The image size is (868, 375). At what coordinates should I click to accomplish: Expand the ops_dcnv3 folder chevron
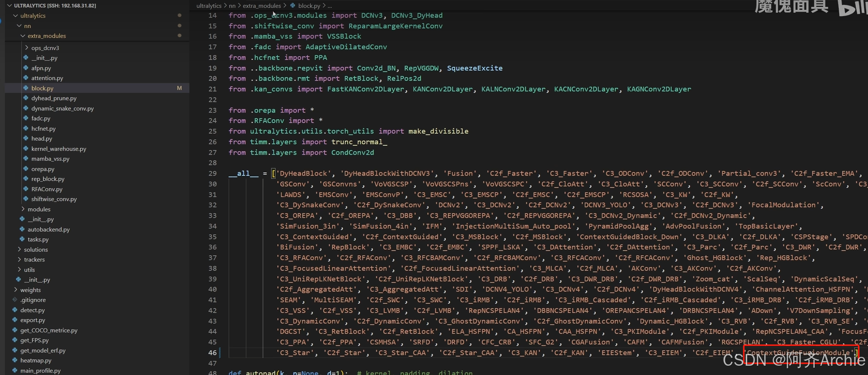click(x=26, y=48)
